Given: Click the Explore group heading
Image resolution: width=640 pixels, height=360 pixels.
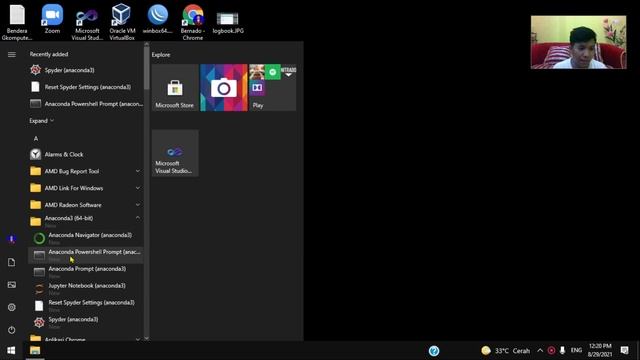Looking at the screenshot, I should 161,55.
